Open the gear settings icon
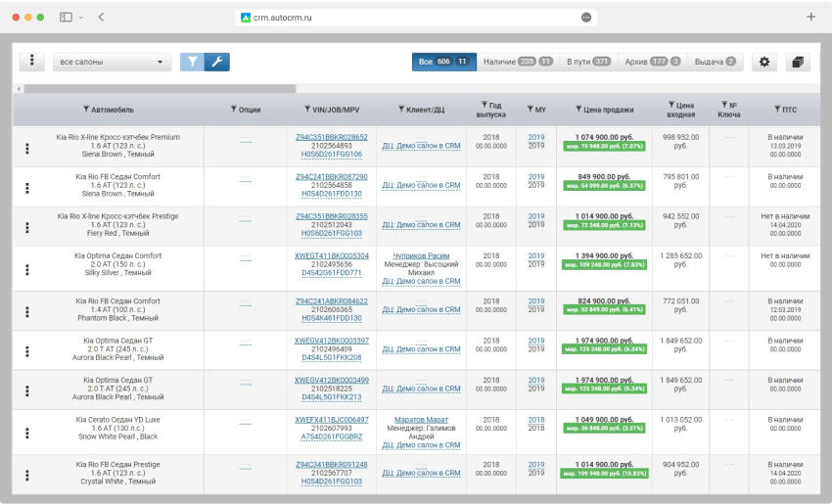The image size is (832, 504). tap(764, 62)
